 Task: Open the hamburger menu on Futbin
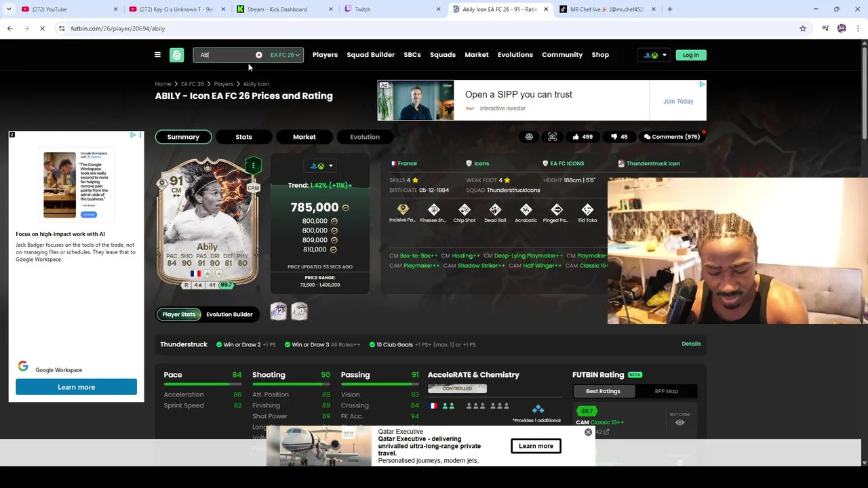pyautogui.click(x=157, y=55)
